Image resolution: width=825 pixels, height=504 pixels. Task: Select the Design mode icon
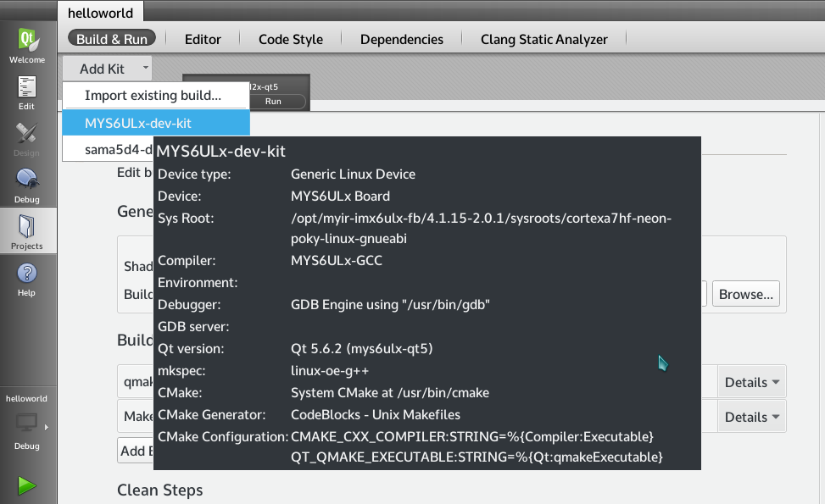coord(27,140)
